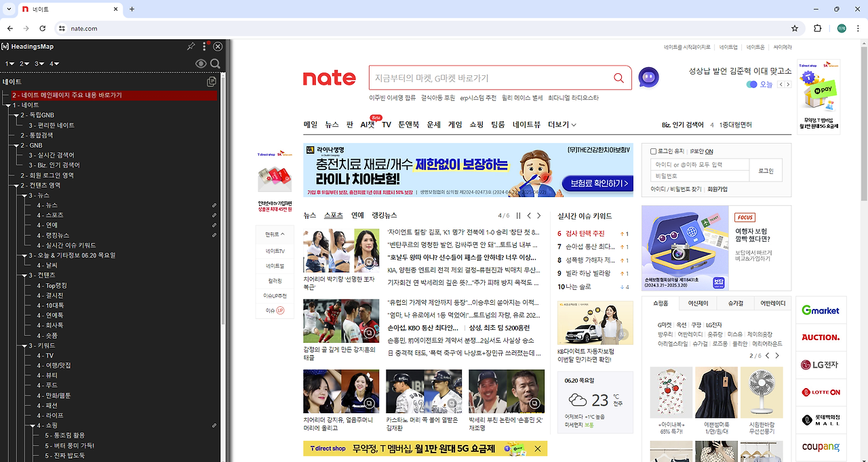Viewport: 868px width, 462px height.
Task: Check the 로그인 유지 checkbox
Action: 653,151
